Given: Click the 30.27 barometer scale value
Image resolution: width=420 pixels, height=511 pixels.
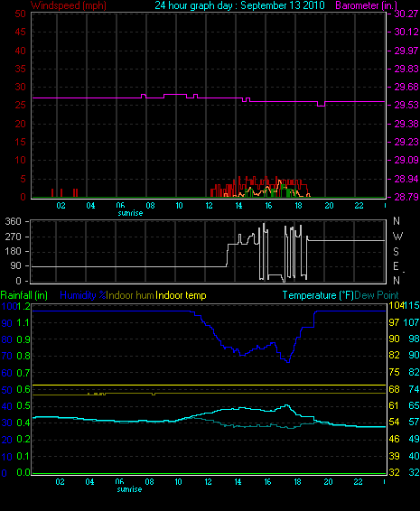Looking at the screenshot, I should tap(406, 14).
